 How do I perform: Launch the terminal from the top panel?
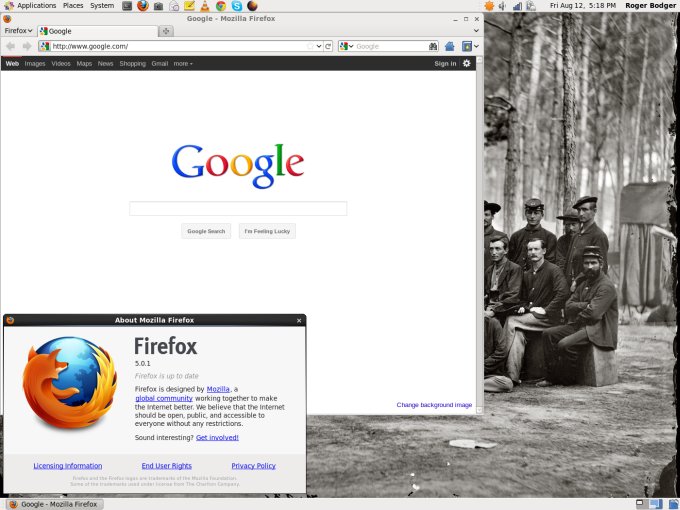[127, 6]
